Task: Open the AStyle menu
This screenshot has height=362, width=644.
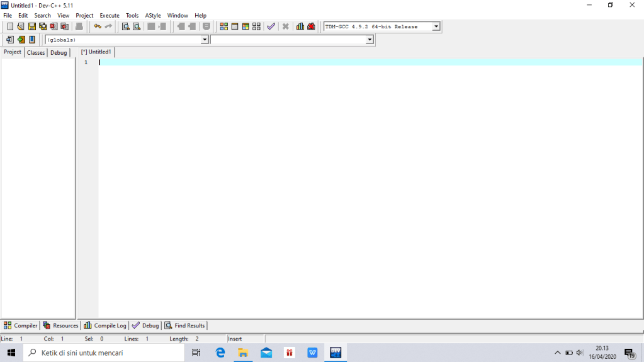Action: (x=153, y=15)
